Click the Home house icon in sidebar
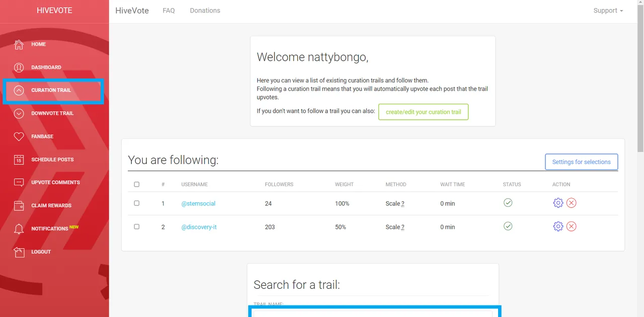The height and width of the screenshot is (317, 644). pyautogui.click(x=19, y=44)
